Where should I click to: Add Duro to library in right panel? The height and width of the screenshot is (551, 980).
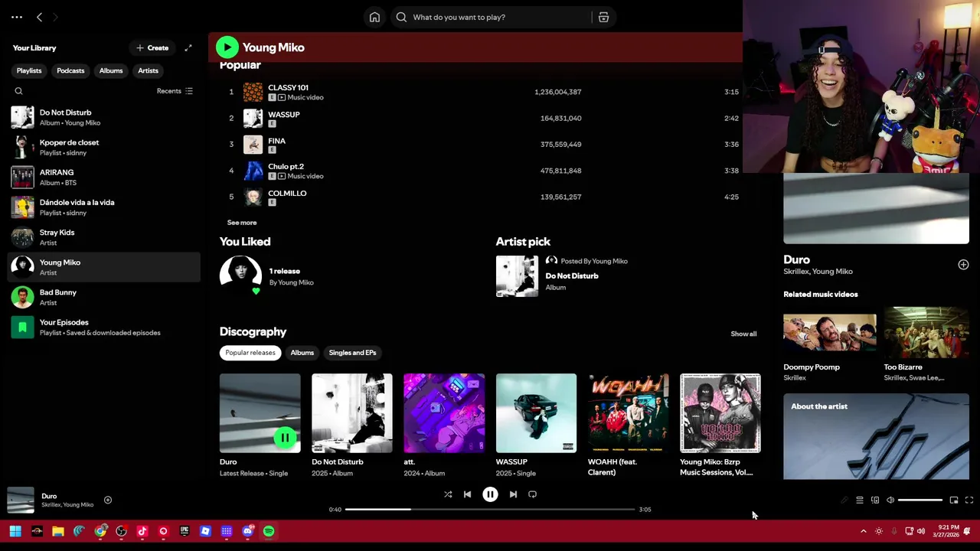[963, 265]
